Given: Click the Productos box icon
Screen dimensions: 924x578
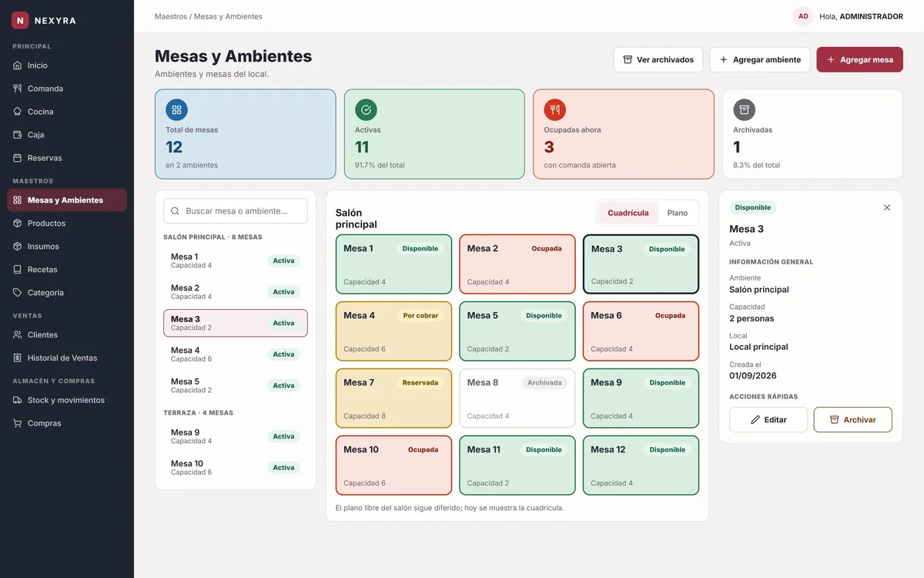Looking at the screenshot, I should 18,223.
